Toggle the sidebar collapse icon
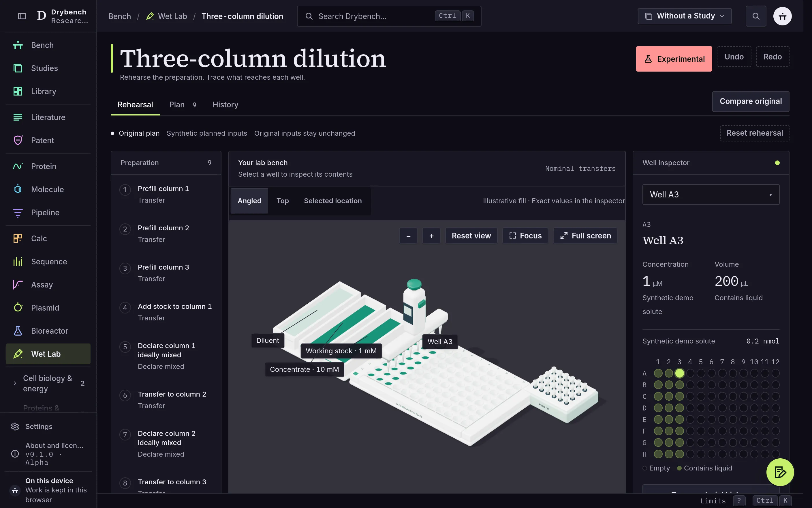Screen dimensions: 812x508 pyautogui.click(x=22, y=16)
